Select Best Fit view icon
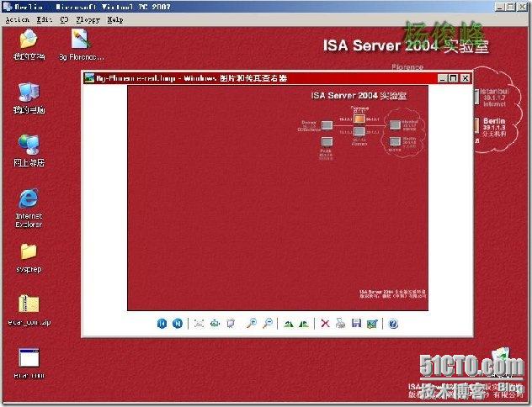Screen dimensions: 532x407 (199, 324)
